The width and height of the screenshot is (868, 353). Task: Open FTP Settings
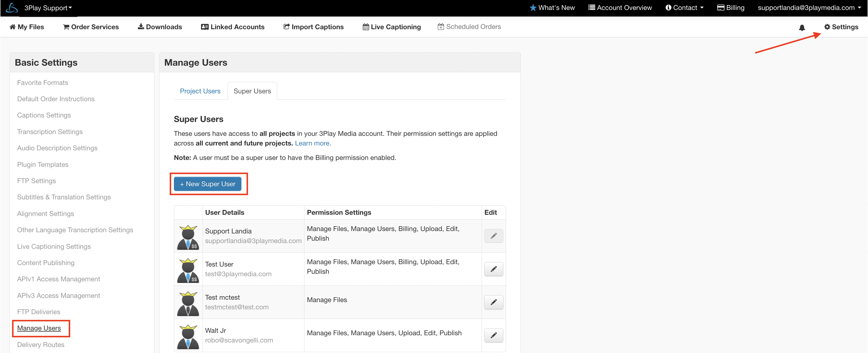(36, 181)
